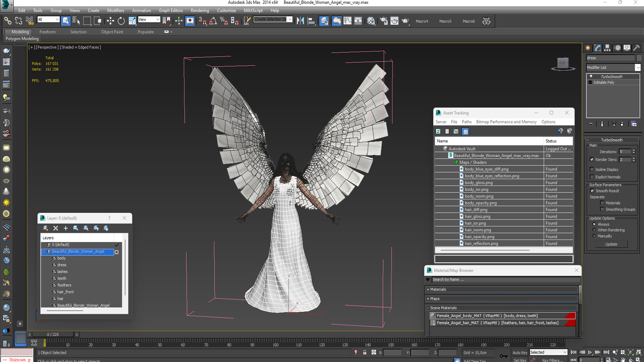Screen dimensions: 644x362
Task: Open the Rendering menu
Action: (200, 10)
